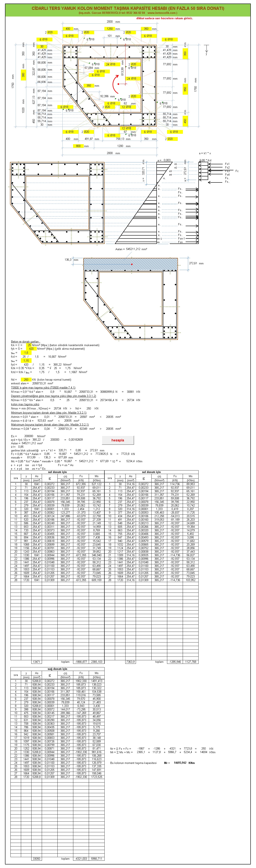The width and height of the screenshot is (256, 868).
Task: Select the yellow 800 mm bottom dimension cell
Action: [78, 146]
